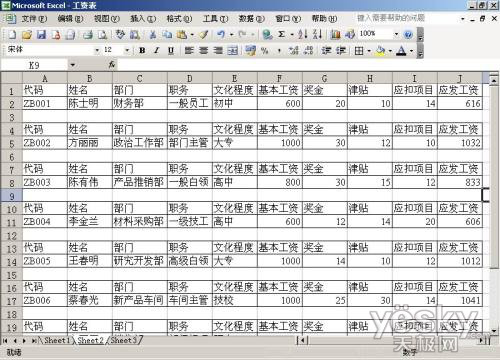The width and height of the screenshot is (500, 360).
Task: Open the font name dropdown 宋体
Action: click(97, 51)
